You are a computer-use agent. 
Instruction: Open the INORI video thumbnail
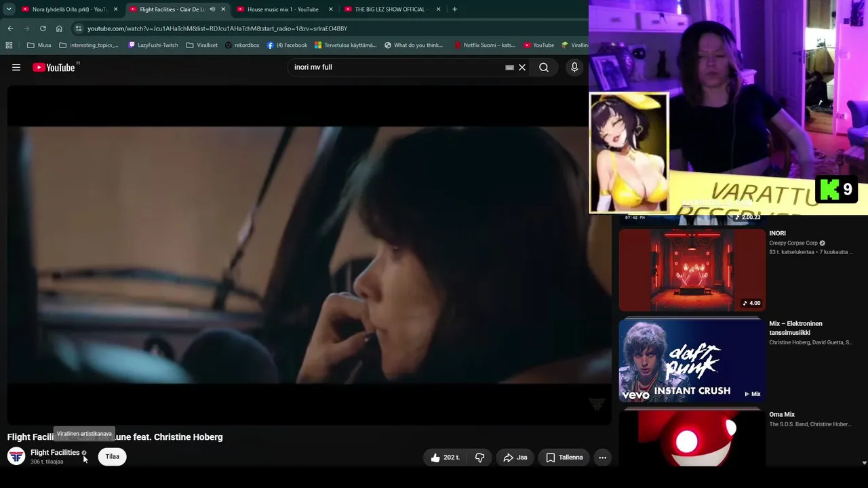692,270
